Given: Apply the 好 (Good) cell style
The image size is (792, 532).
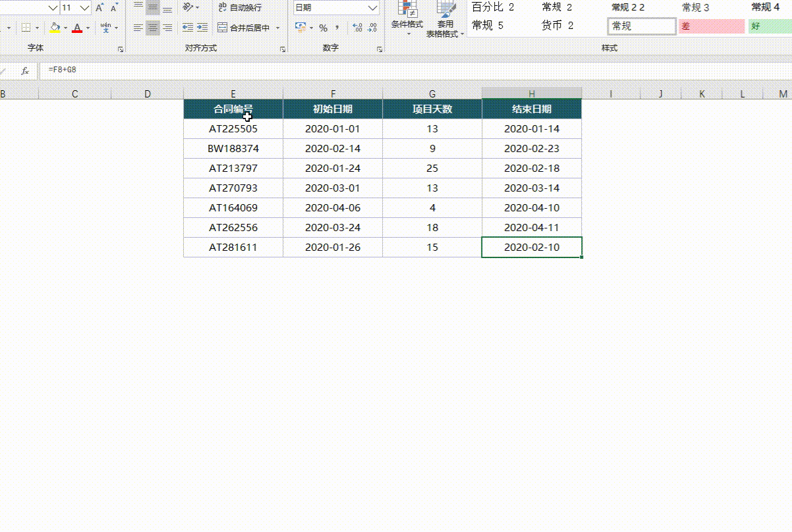Looking at the screenshot, I should (x=769, y=26).
